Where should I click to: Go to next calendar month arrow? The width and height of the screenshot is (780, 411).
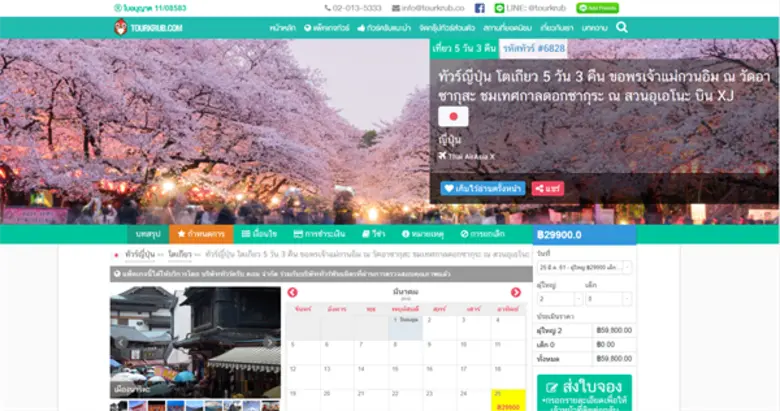pyautogui.click(x=516, y=292)
